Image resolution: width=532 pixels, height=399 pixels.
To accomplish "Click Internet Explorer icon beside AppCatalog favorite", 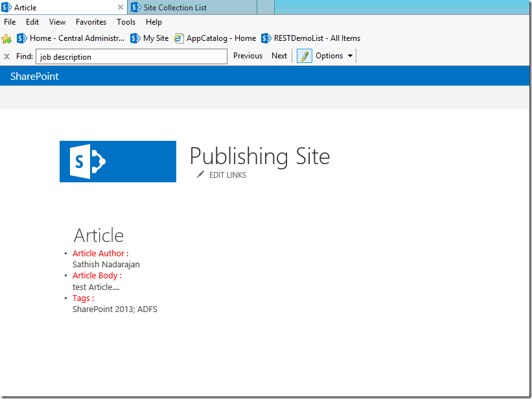I will click(179, 38).
